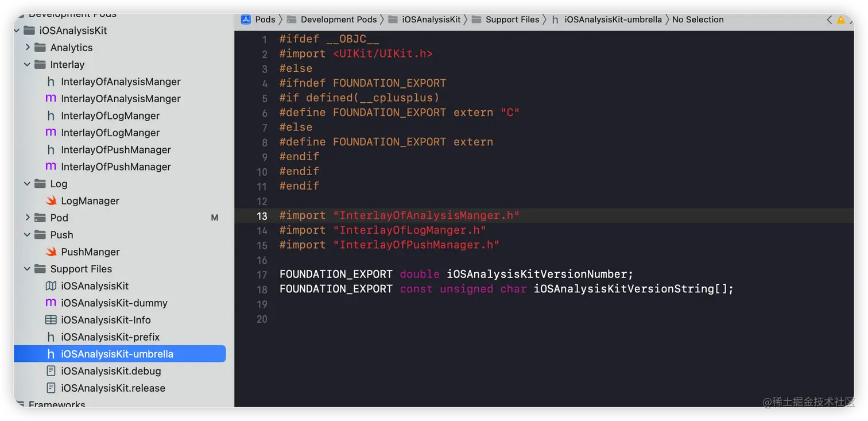
Task: Click the Support Files folder icon in the navigator
Action: click(40, 269)
